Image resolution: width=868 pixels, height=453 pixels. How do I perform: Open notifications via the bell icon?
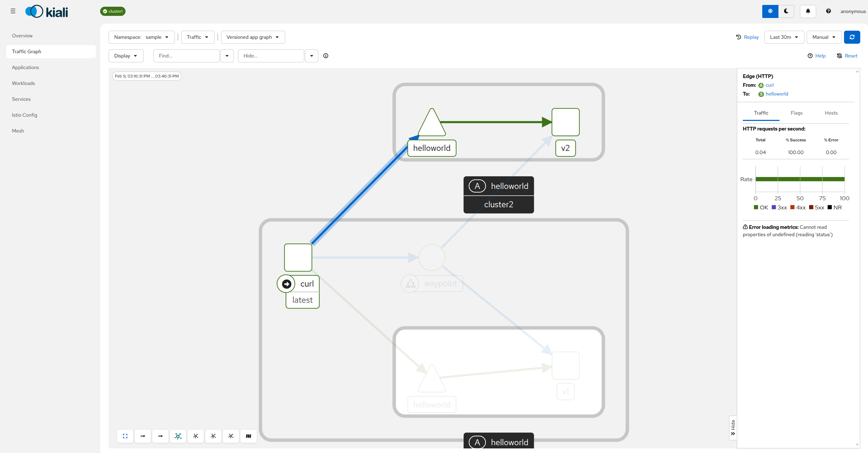[x=808, y=11]
